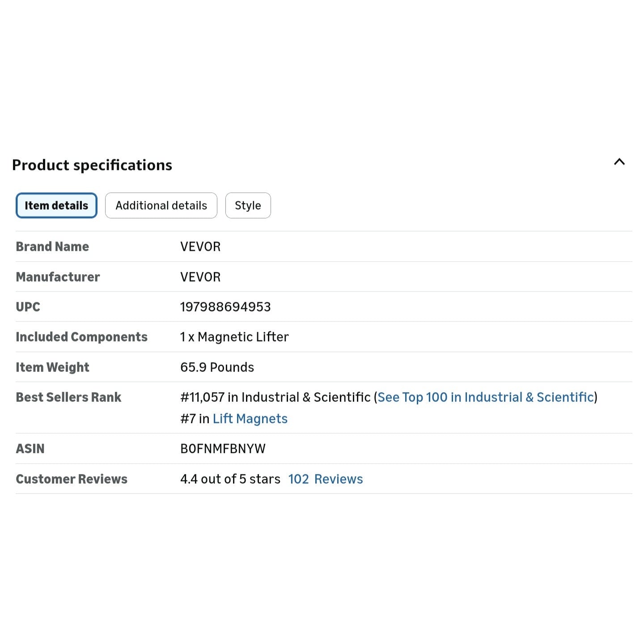Open the Style tab
The image size is (644, 644).
point(248,206)
